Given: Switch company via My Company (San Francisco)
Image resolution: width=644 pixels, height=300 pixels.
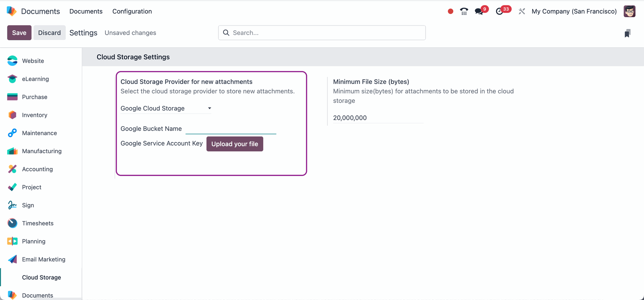Looking at the screenshot, I should pyautogui.click(x=574, y=11).
